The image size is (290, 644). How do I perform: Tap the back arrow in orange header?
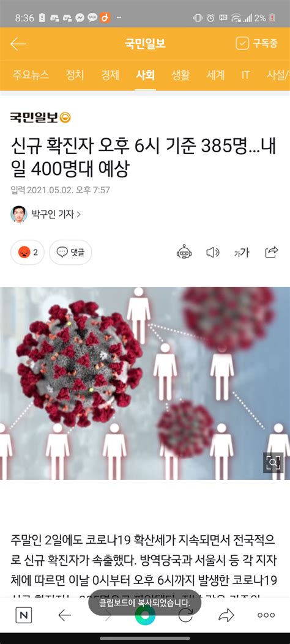pos(18,43)
